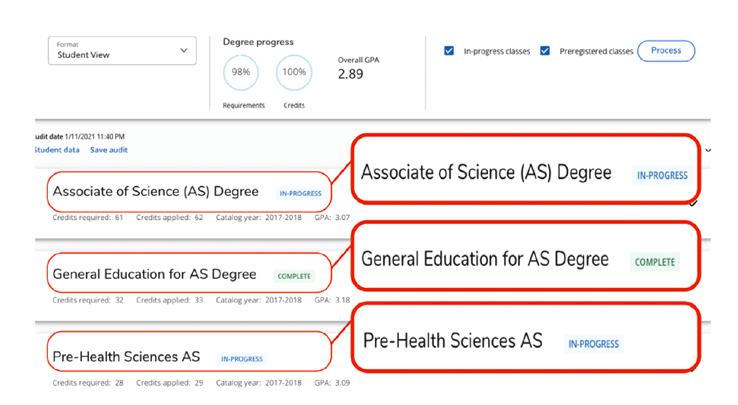Toggle the In-progress classes checkbox

point(449,50)
